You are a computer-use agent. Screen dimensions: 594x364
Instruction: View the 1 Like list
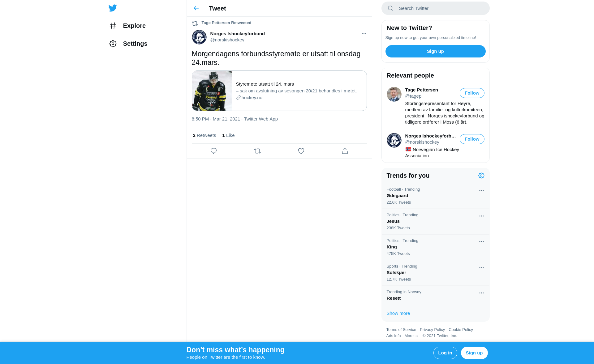tap(228, 135)
